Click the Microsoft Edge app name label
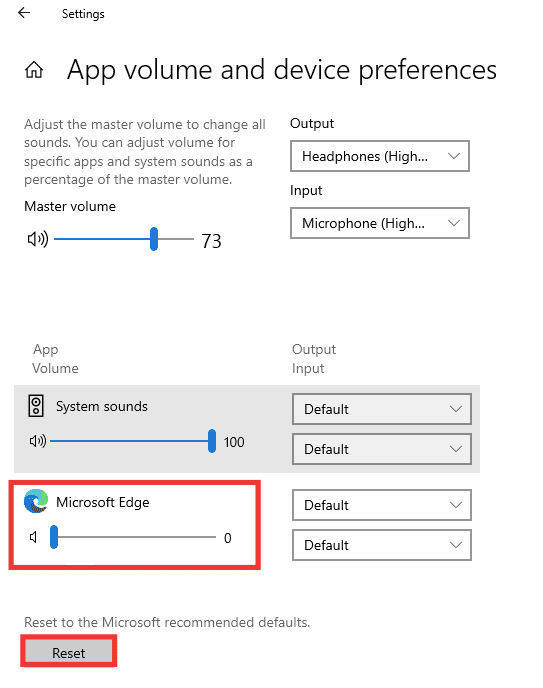 (x=103, y=502)
